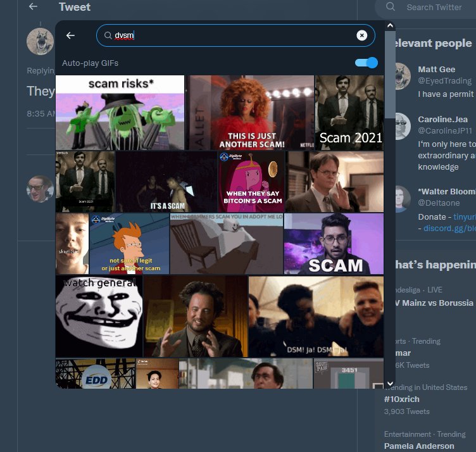Click the GIF list scrollbar thumb

click(x=390, y=75)
